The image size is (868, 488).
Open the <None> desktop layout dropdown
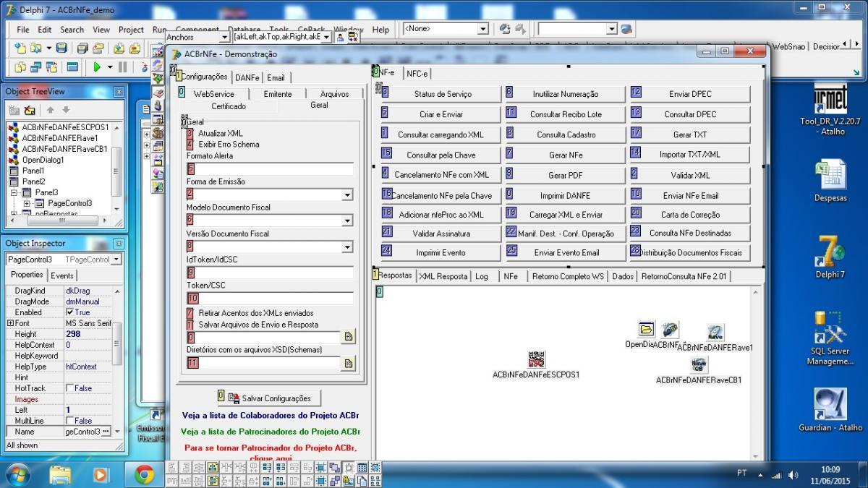pos(483,29)
